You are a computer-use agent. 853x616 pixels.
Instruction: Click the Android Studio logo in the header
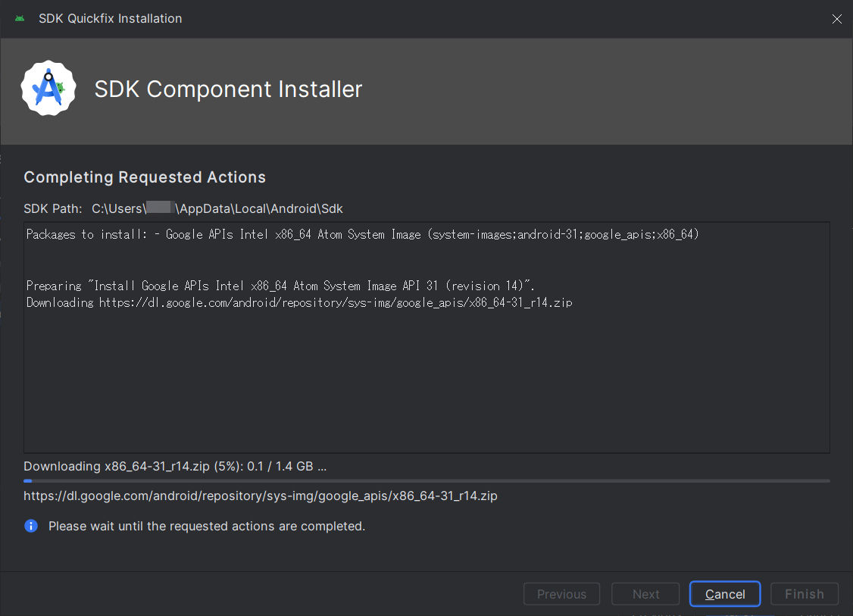click(48, 89)
